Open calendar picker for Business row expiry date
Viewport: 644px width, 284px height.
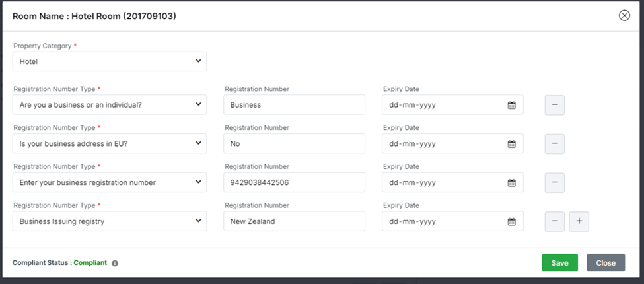(511, 105)
